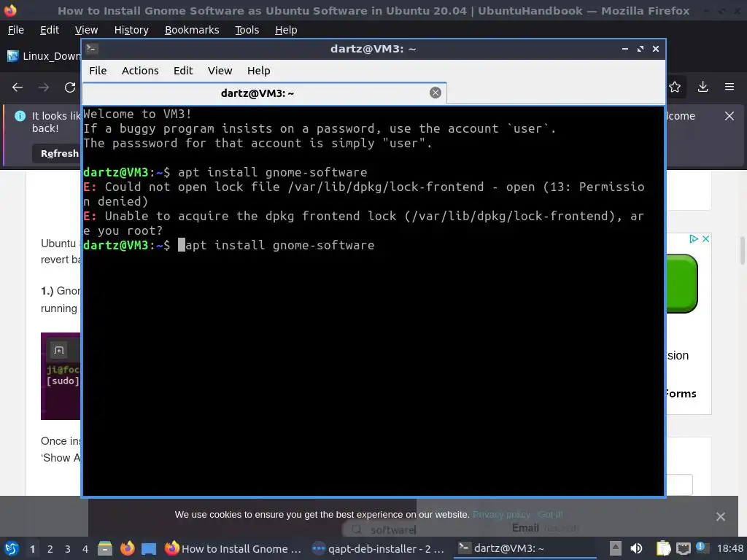
Task: Open Firefox hamburger application menu
Action: coord(729,87)
